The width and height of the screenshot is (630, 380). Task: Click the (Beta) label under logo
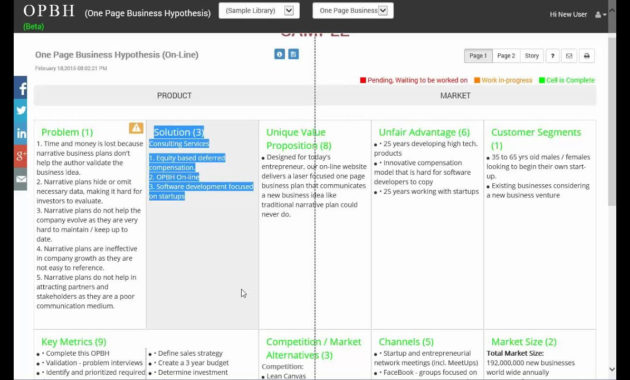pyautogui.click(x=33, y=27)
